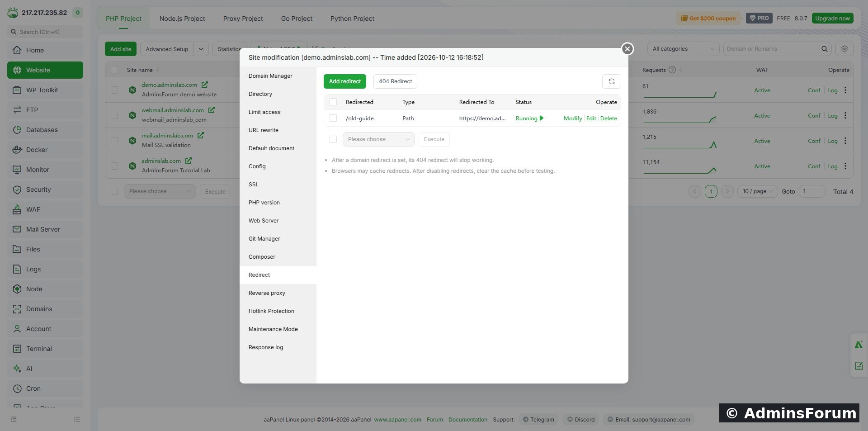
Task: Open the redirect batch Please choose dropdown
Action: [x=379, y=139]
